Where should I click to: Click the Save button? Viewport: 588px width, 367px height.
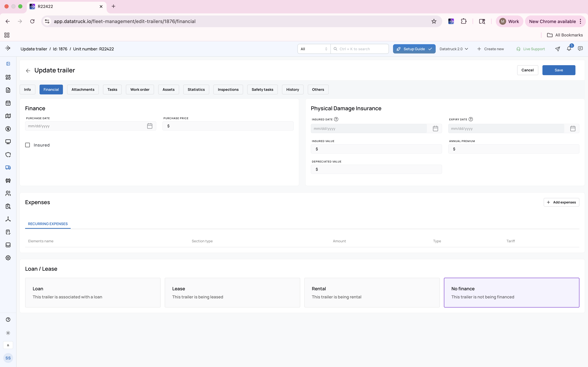pyautogui.click(x=559, y=70)
